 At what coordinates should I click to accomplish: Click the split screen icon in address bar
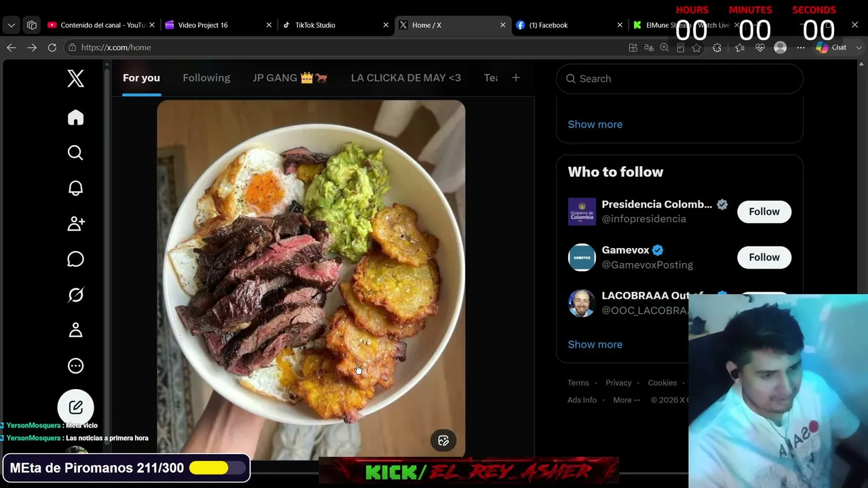(x=633, y=47)
